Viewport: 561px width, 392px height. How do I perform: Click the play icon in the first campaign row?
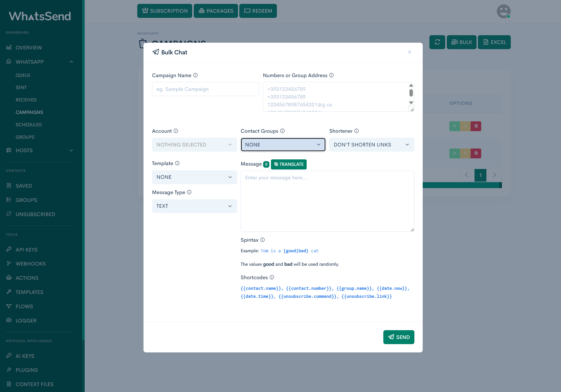coord(455,126)
